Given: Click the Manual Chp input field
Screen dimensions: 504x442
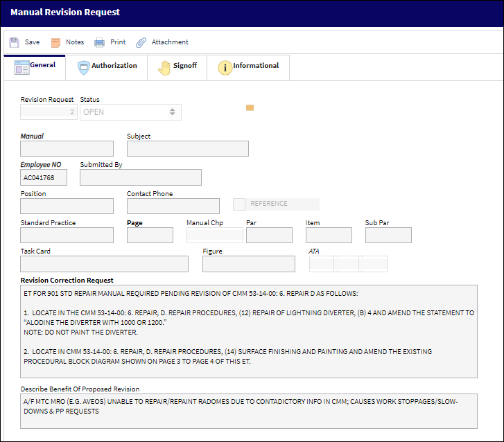Looking at the screenshot, I should pyautogui.click(x=215, y=235).
